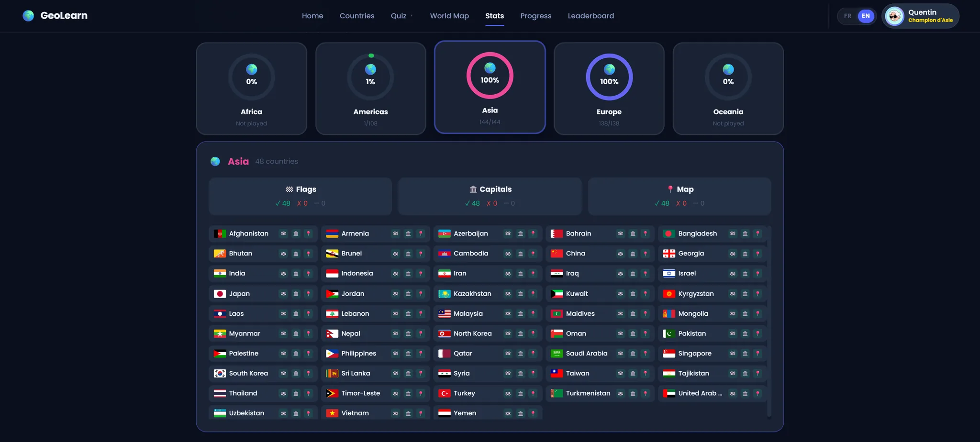The height and width of the screenshot is (442, 980).
Task: Click the GeoLearn globe logo
Action: tap(28, 16)
